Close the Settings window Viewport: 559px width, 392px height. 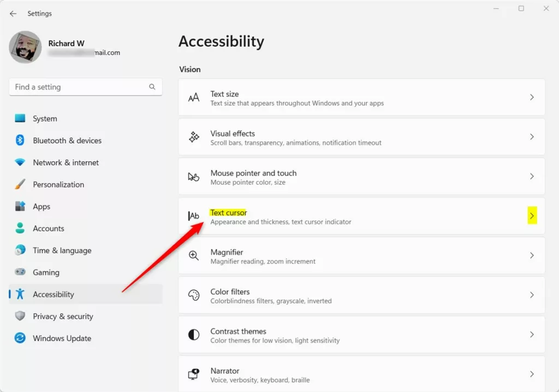tap(546, 8)
